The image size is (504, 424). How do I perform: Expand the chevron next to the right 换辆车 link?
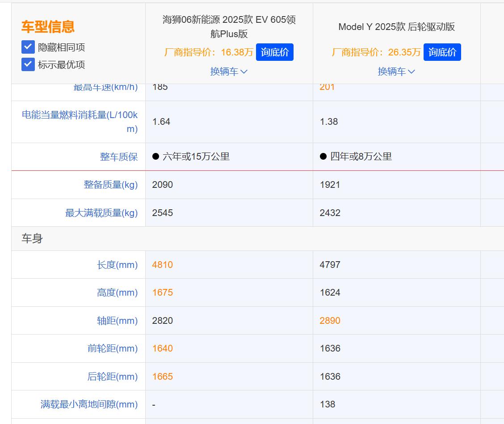[412, 71]
